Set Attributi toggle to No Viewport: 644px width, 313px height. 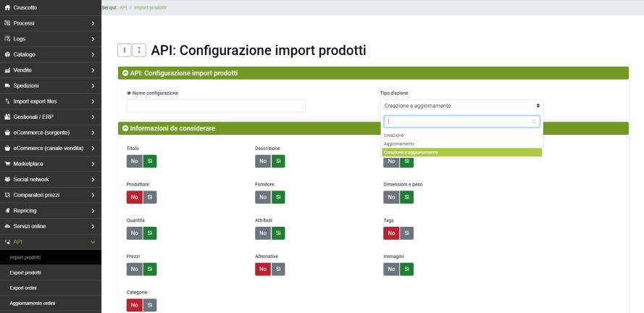click(x=263, y=233)
